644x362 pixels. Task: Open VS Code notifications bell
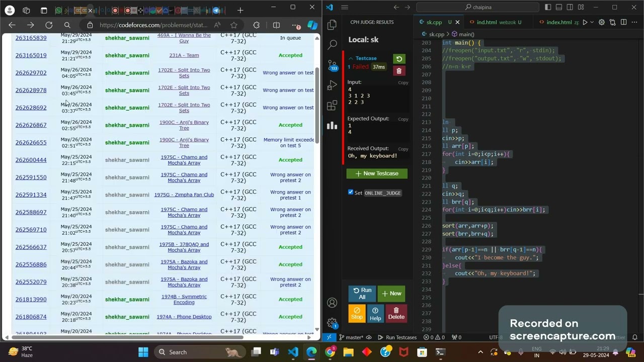(x=635, y=337)
